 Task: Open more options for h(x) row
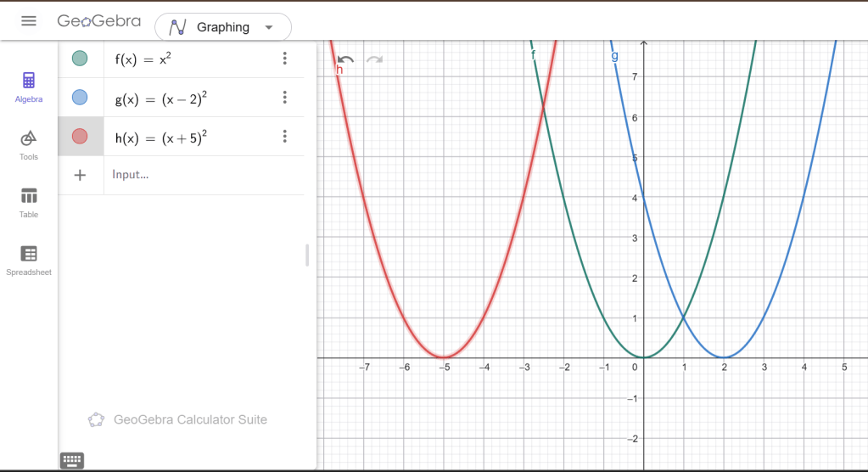click(x=284, y=137)
